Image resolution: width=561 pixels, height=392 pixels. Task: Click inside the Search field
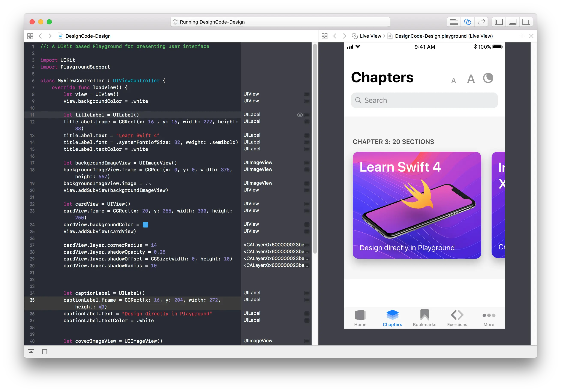pyautogui.click(x=424, y=100)
